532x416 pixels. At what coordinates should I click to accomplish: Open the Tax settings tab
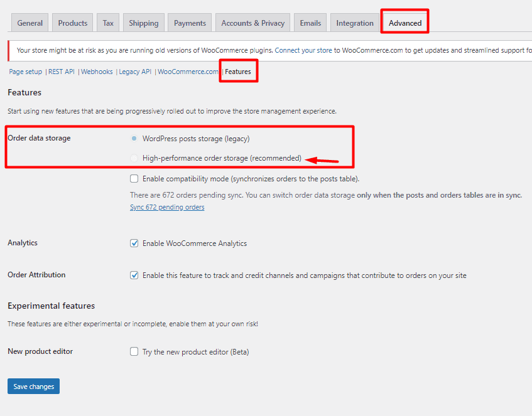[x=107, y=22]
